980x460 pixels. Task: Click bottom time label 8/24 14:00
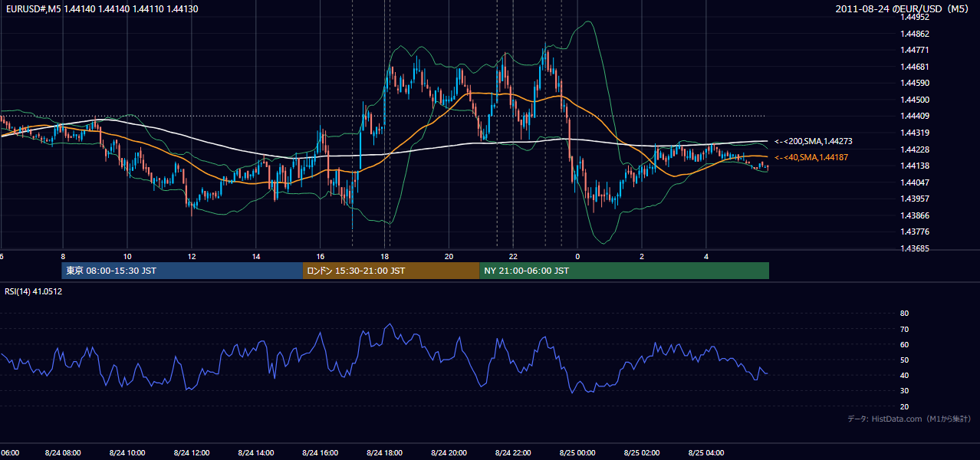coord(256,453)
